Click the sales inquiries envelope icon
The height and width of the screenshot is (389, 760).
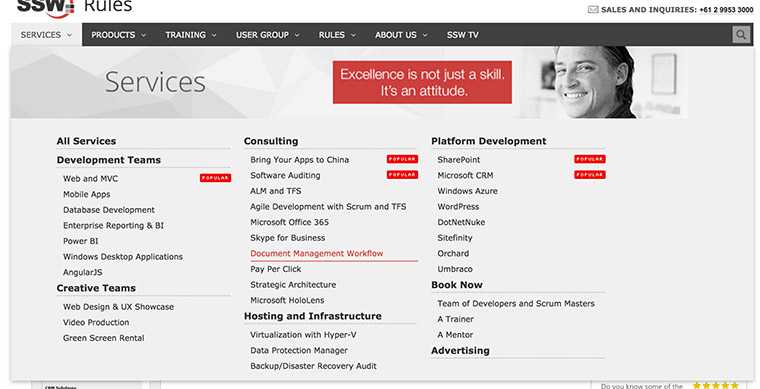coord(593,9)
